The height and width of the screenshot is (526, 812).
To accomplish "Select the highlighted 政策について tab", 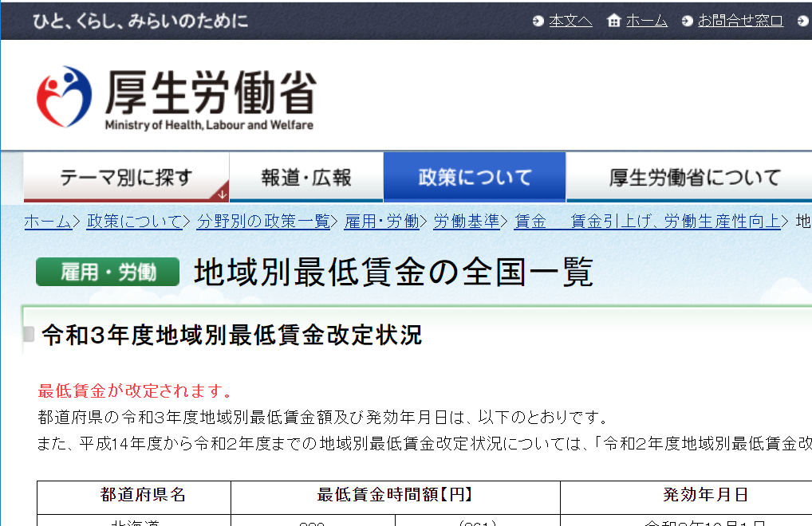I will [x=475, y=178].
